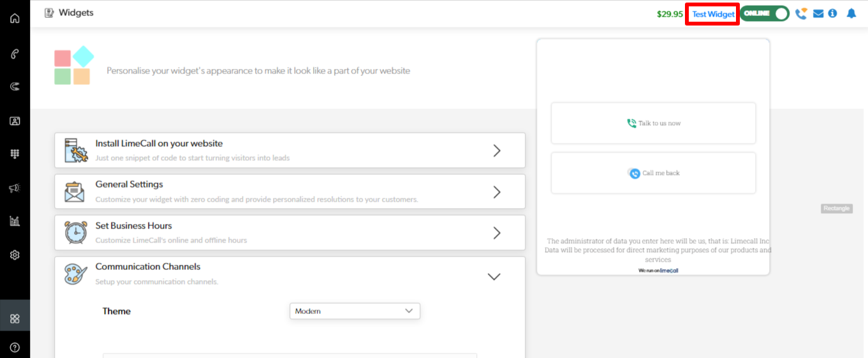This screenshot has width=868, height=358.
Task: Toggle the ONLINE status switch
Action: [765, 13]
